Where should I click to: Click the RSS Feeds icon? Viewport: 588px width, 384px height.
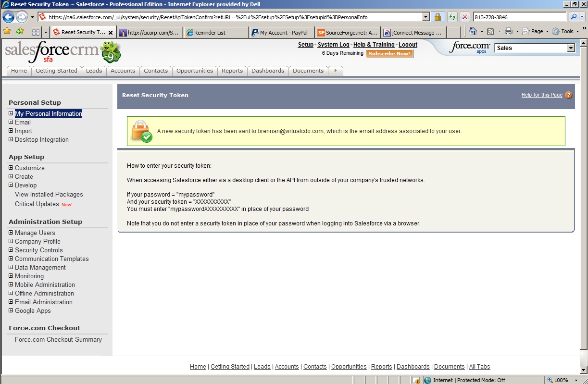[490, 32]
